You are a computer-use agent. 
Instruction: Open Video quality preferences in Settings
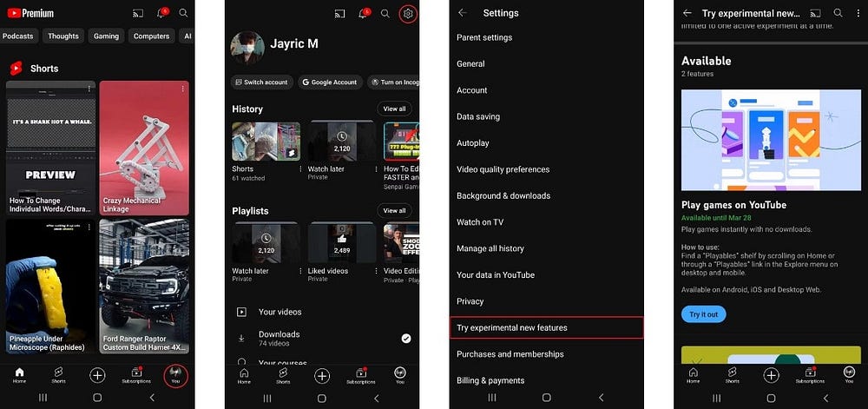coord(503,169)
